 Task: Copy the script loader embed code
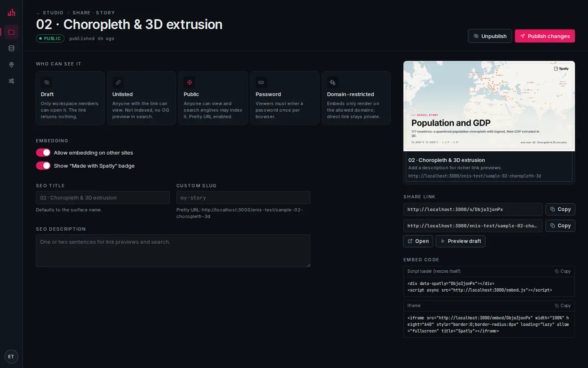click(563, 271)
